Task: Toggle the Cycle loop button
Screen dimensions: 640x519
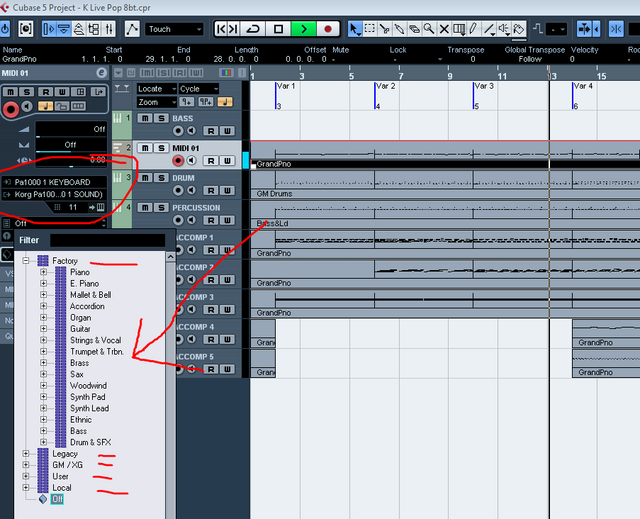Action: (x=253, y=29)
